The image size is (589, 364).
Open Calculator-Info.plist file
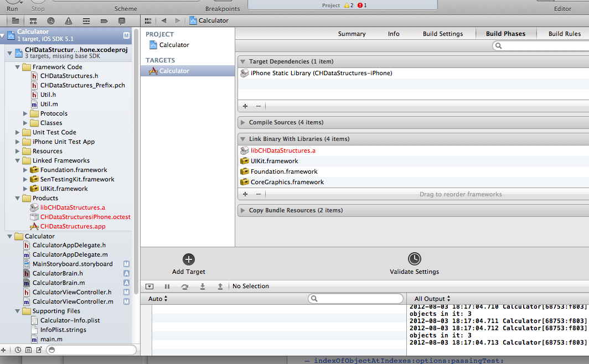(70, 320)
